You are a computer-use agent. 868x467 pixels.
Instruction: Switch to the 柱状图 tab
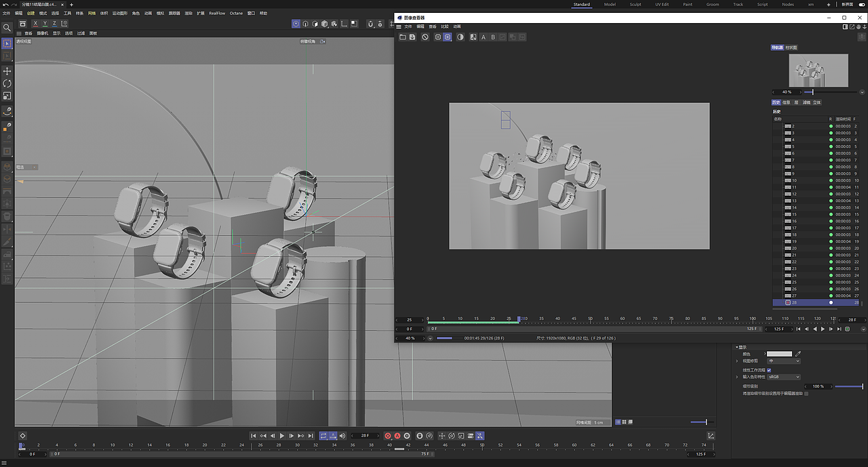tap(791, 47)
